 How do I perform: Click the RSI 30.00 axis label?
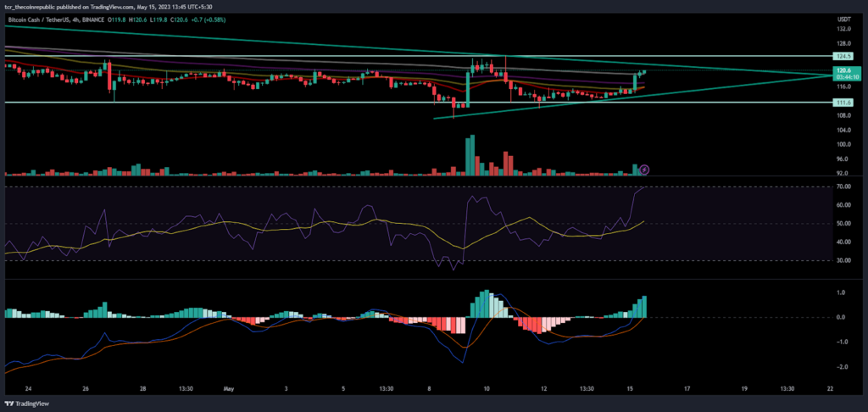[845, 260]
